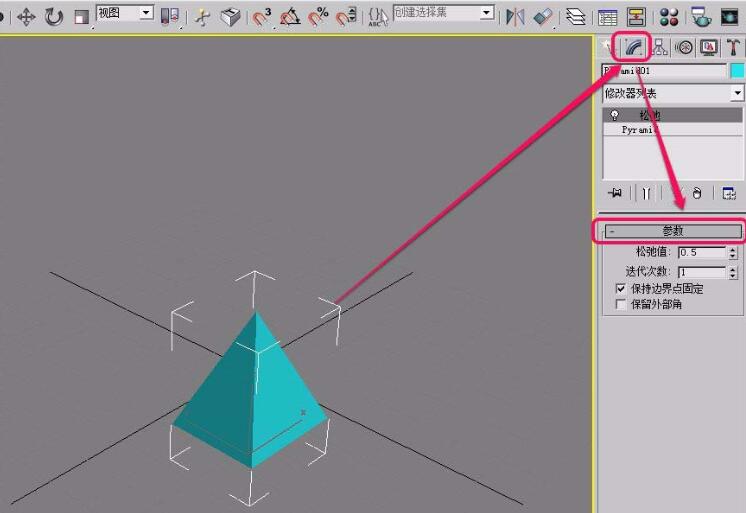Open the 创建选择集 dropdown
Screen dimensions: 746x513
click(x=443, y=13)
